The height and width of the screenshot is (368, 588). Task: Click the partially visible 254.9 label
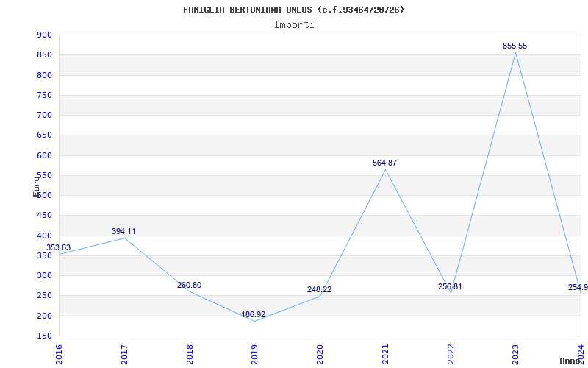click(578, 288)
